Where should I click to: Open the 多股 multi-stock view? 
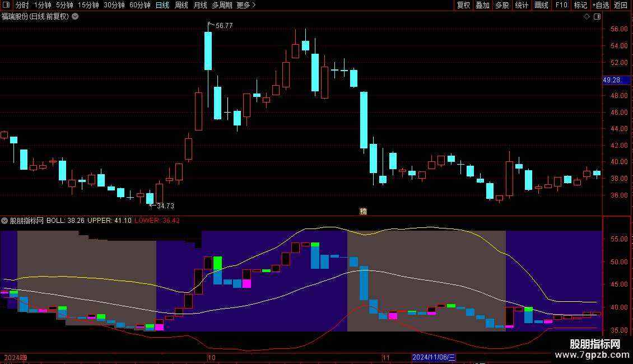tap(502, 5)
